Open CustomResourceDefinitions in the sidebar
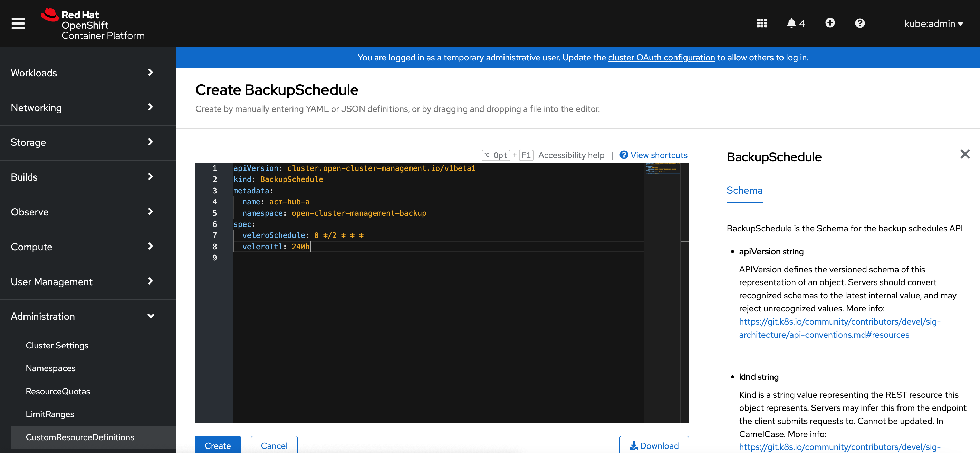 80,437
